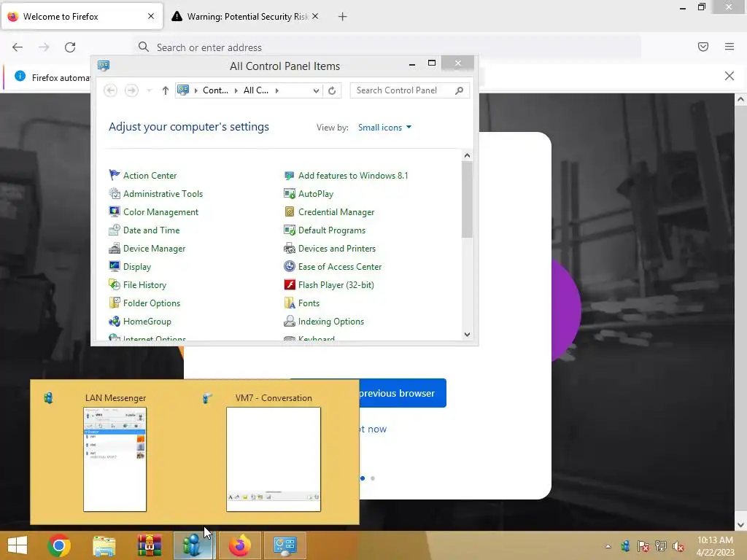Click Windows Start button
747x560 pixels.
[x=18, y=545]
